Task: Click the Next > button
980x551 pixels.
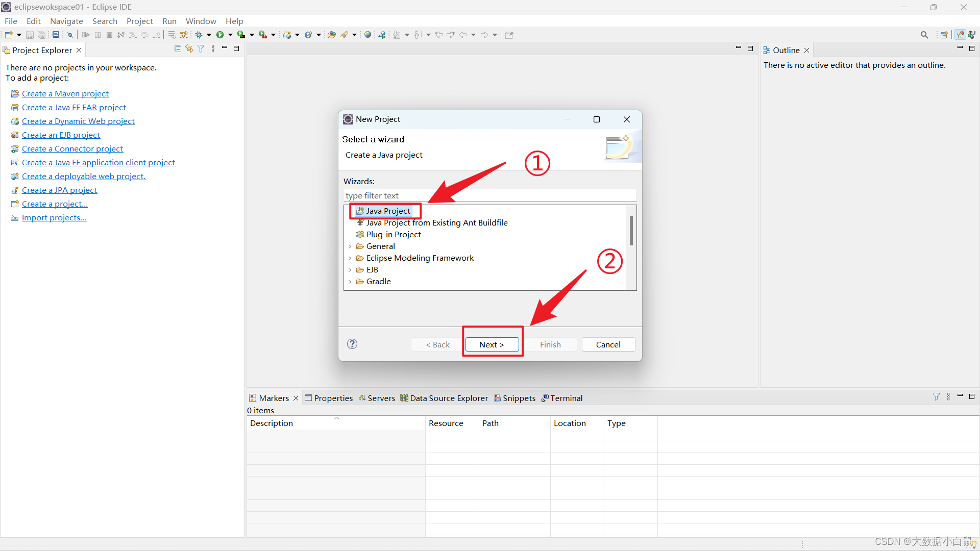Action: point(492,344)
